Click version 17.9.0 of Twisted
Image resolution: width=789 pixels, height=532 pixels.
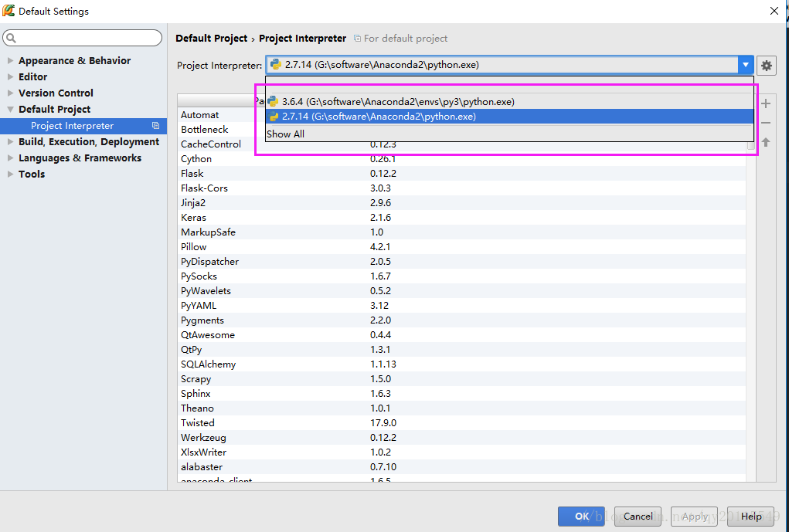[383, 423]
